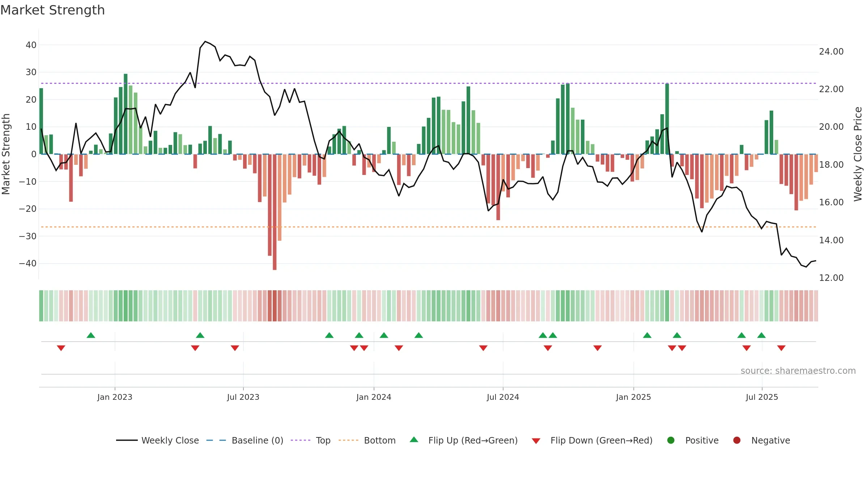This screenshot has height=488, width=868.
Task: Toggle the Bottom legend entry
Action: click(367, 440)
